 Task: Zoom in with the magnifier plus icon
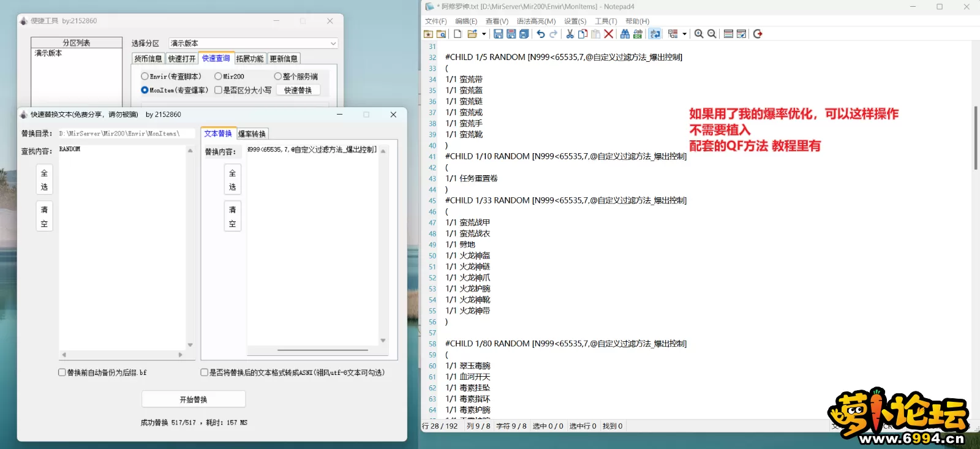pos(699,34)
